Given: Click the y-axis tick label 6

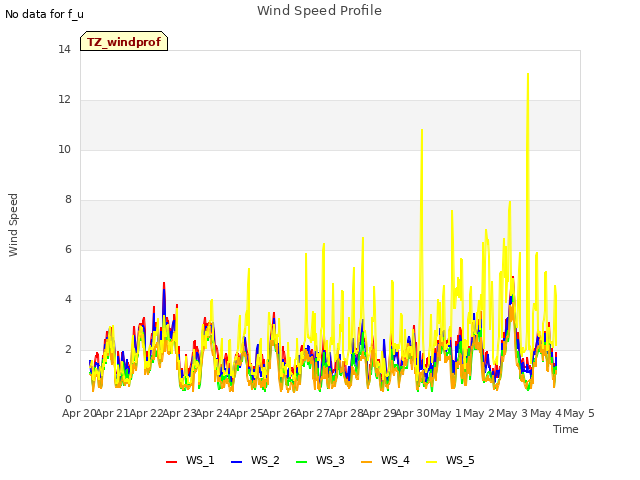Looking at the screenshot, I should pos(68,250).
